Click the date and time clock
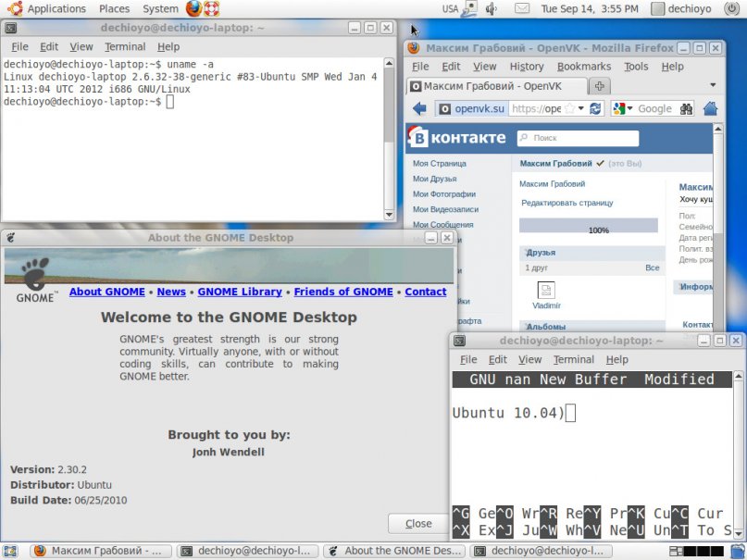Viewport: 747px width, 560px height. 590,8
